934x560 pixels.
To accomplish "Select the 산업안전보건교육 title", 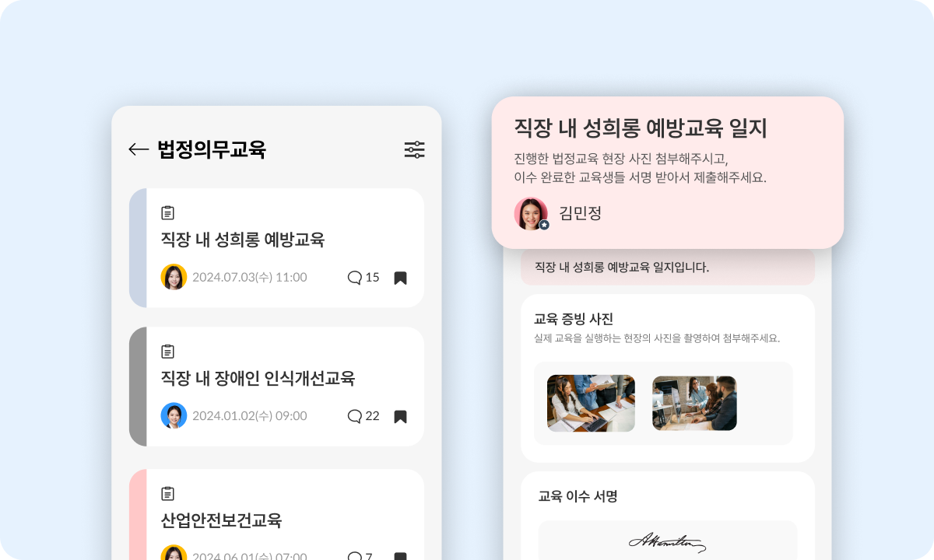I will 221,520.
